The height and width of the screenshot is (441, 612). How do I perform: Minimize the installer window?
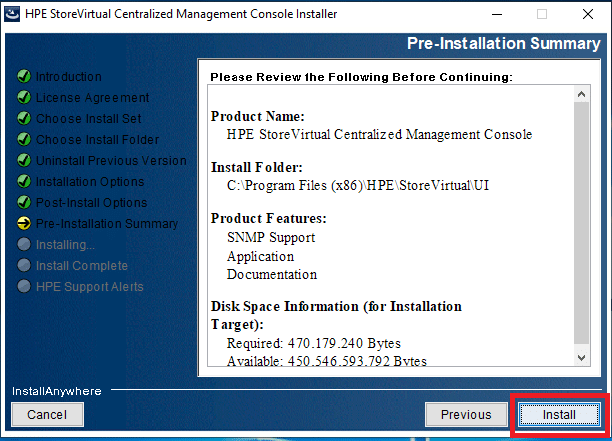(497, 14)
